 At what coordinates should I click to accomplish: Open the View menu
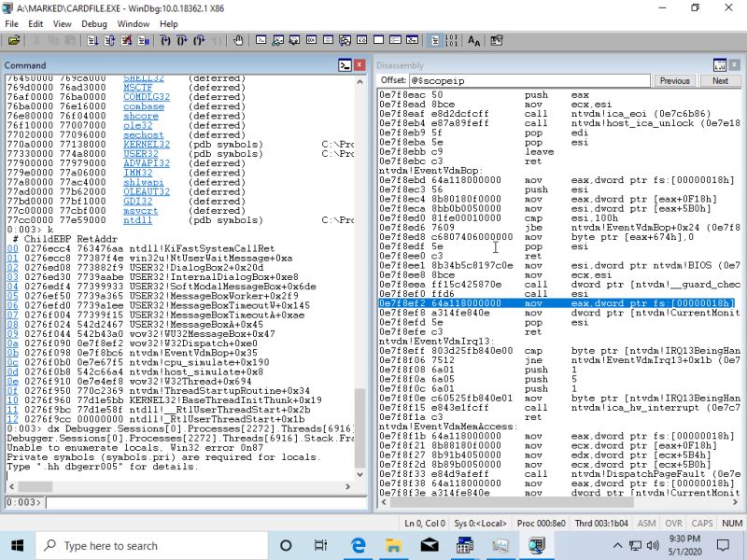pos(62,24)
